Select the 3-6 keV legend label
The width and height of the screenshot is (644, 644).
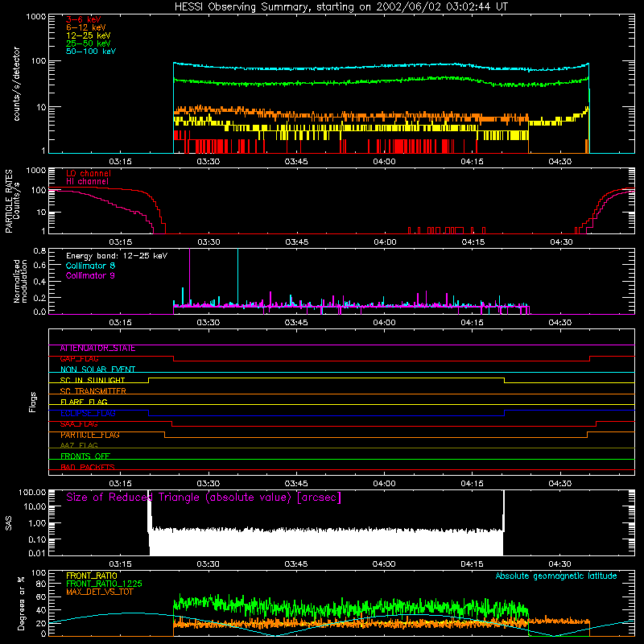point(84,19)
